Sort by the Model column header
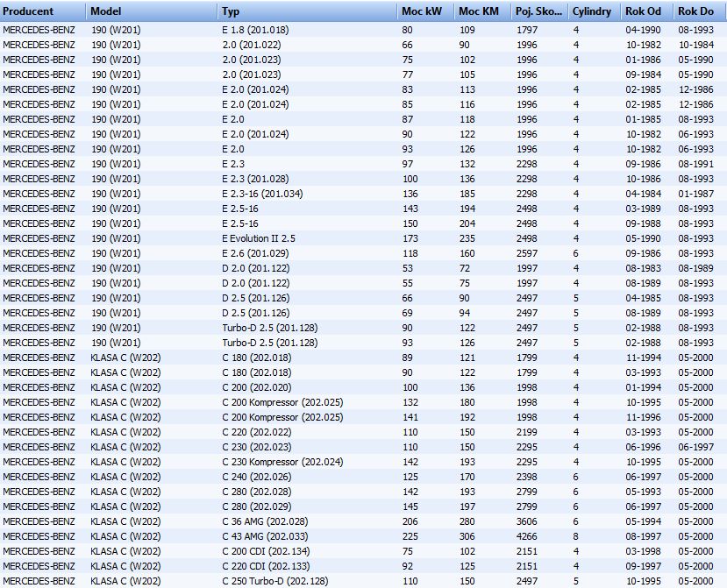Image resolution: width=727 pixels, height=588 pixels. [151, 11]
